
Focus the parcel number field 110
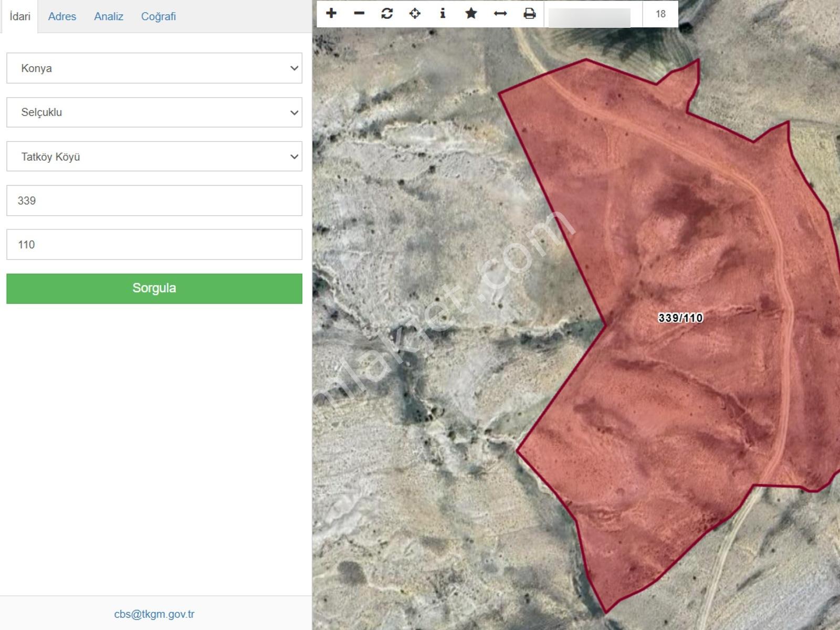(x=154, y=244)
